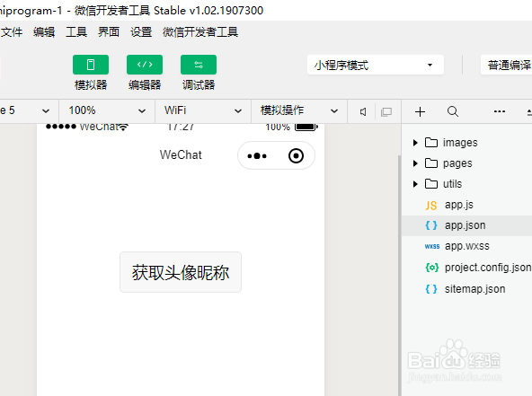Open the 普通编译 compile dropdown
Image resolution: width=532 pixels, height=396 pixels.
pos(506,65)
